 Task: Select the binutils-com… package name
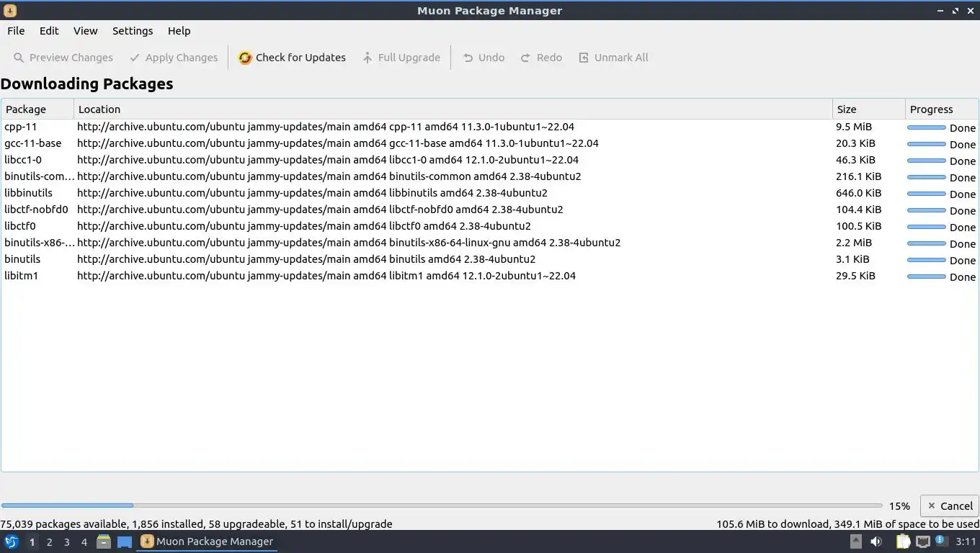click(39, 176)
